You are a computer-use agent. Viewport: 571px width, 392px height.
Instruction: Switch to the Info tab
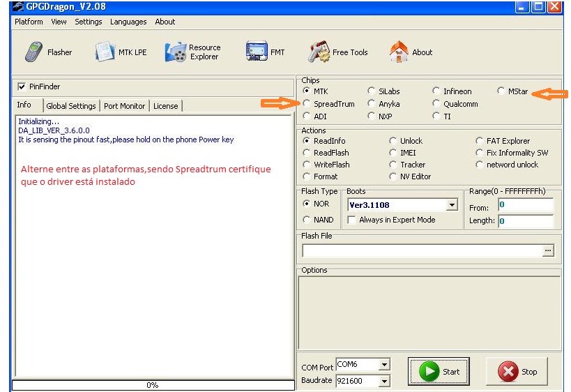point(28,105)
